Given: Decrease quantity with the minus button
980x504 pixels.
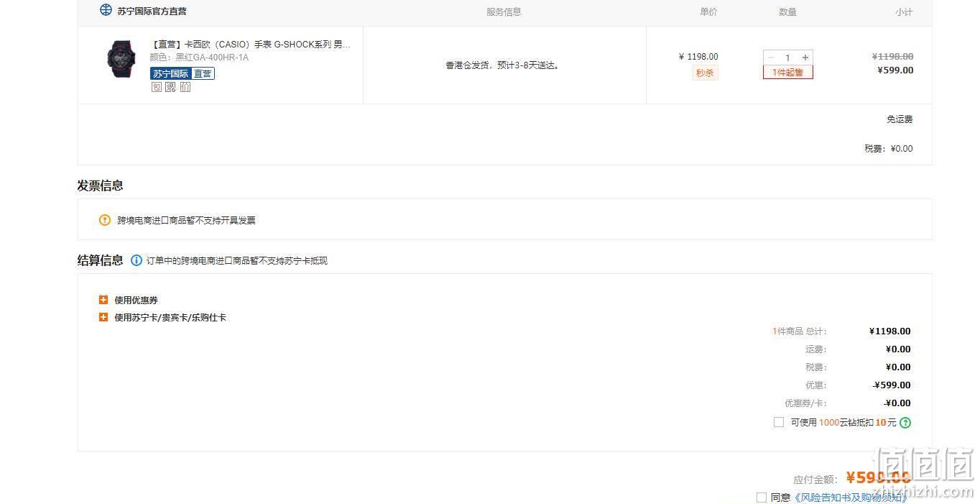Looking at the screenshot, I should 771,58.
